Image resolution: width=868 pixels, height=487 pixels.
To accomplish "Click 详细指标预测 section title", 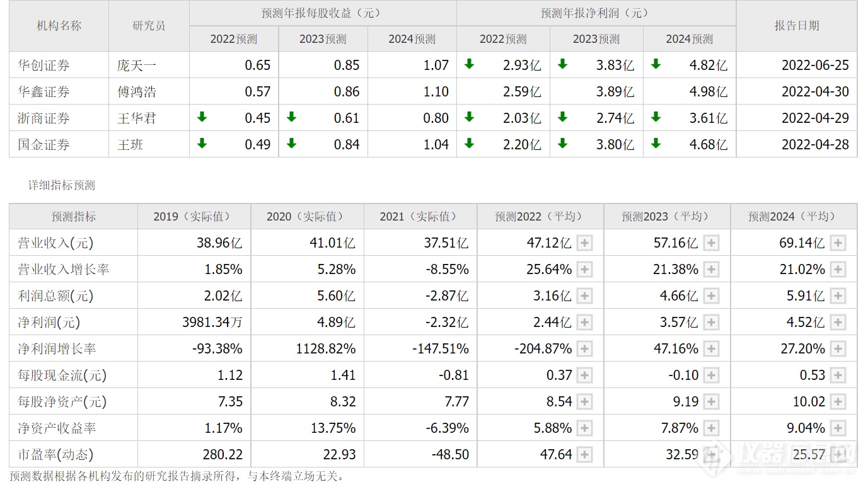I will click(x=61, y=185).
